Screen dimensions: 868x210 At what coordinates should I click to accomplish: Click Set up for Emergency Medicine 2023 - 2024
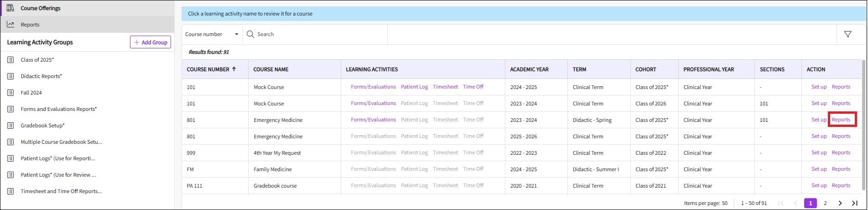[819, 120]
